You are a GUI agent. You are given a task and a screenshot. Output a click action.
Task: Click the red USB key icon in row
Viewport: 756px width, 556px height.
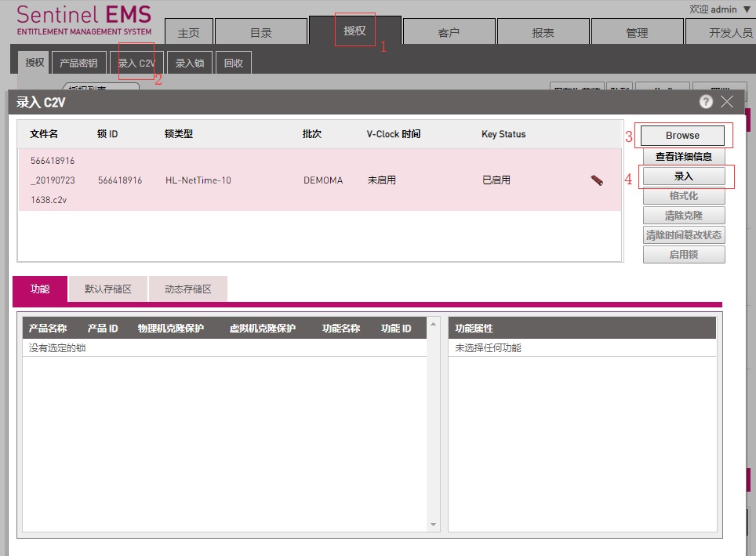click(x=597, y=180)
